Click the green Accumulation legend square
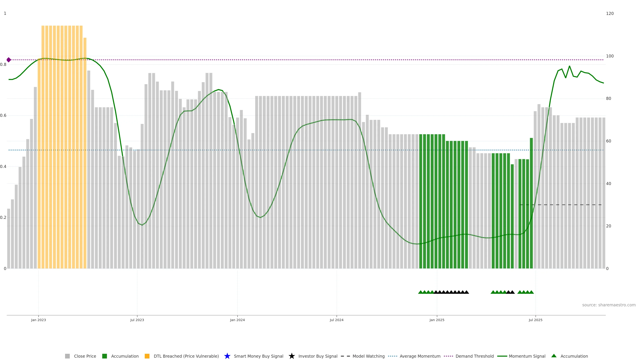 tap(104, 356)
